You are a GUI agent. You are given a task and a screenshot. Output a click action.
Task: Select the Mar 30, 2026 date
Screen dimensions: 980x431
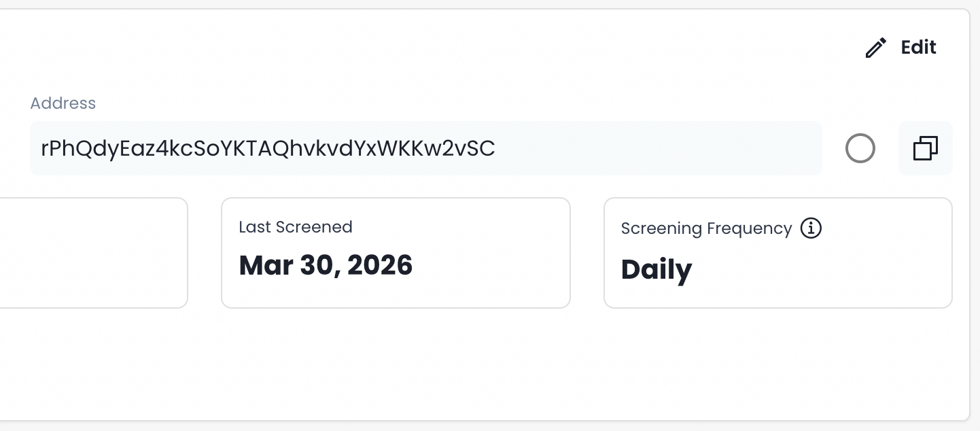point(326,265)
